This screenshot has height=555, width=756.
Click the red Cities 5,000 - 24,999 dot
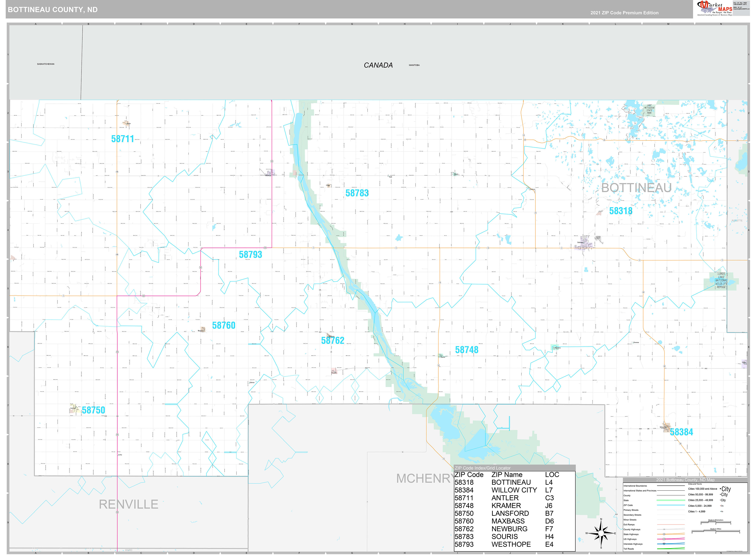pyautogui.click(x=720, y=506)
